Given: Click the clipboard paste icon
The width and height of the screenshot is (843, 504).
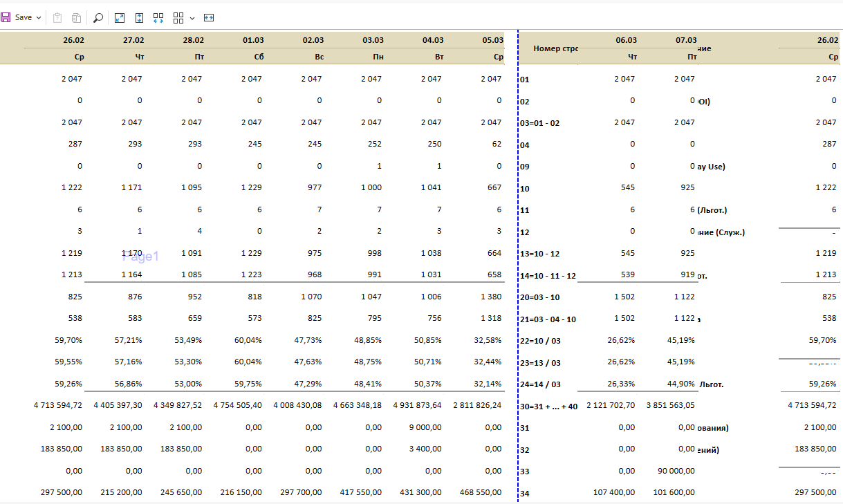Looking at the screenshot, I should (58, 18).
